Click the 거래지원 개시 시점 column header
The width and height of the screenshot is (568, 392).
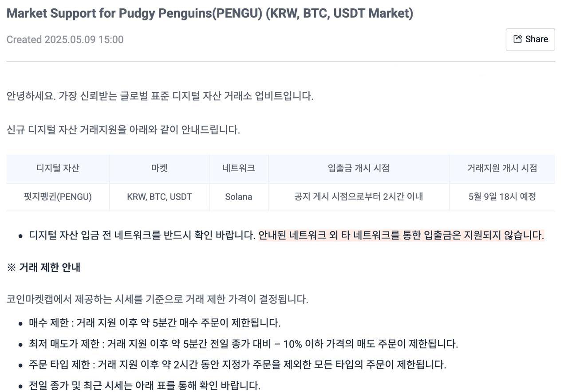502,168
